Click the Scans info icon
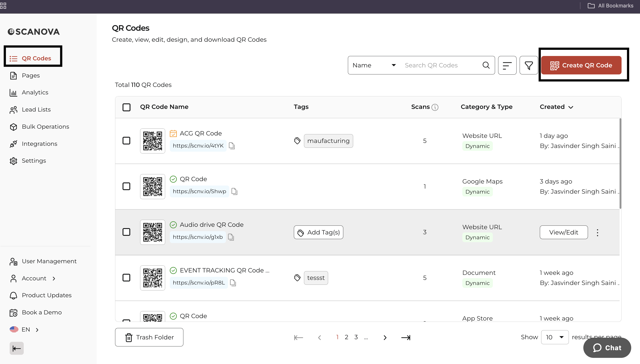The image size is (640, 364). point(435,107)
